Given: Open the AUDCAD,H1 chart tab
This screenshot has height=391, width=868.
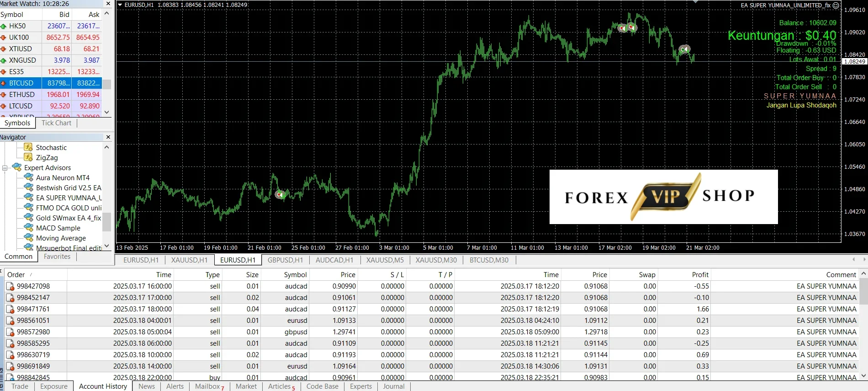Looking at the screenshot, I should click(x=334, y=260).
